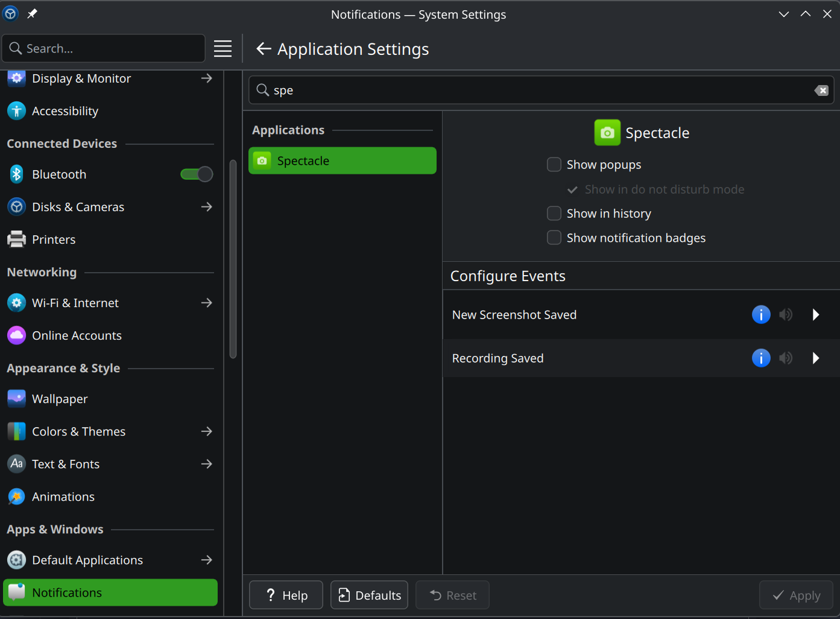Click the sidebar vertical scrollbar

[x=233, y=259]
